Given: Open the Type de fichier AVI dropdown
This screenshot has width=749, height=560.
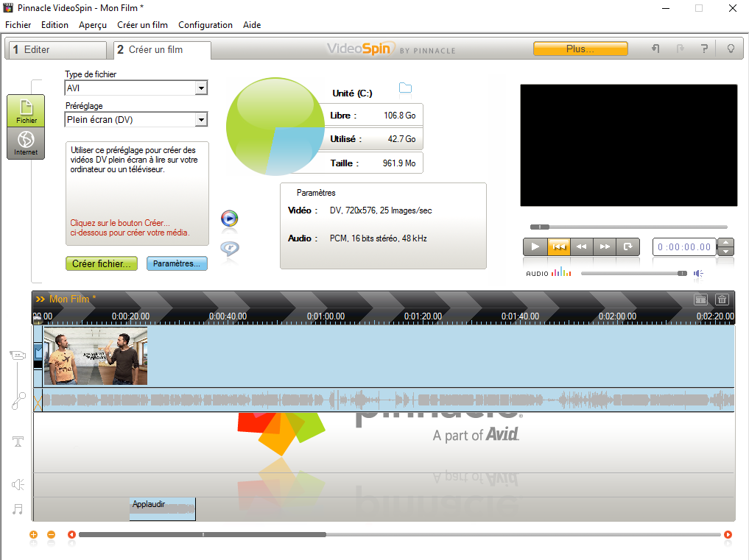Looking at the screenshot, I should (200, 88).
